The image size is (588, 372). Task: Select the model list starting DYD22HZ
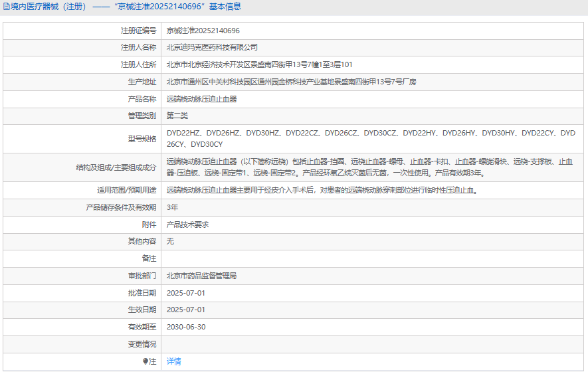pyautogui.click(x=371, y=138)
